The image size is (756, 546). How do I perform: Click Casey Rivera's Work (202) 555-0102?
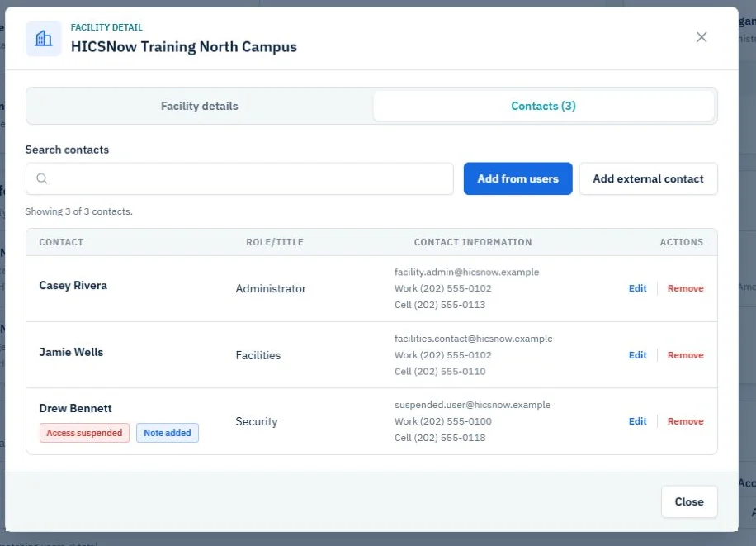coord(443,288)
